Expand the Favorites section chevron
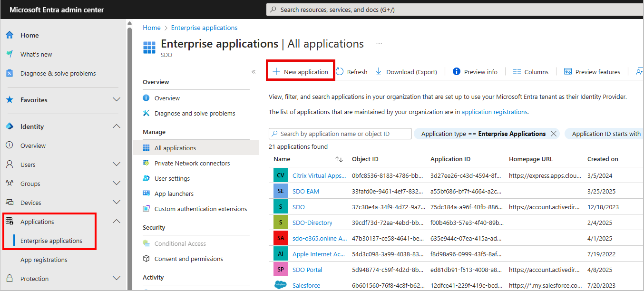644x291 pixels. [116, 100]
